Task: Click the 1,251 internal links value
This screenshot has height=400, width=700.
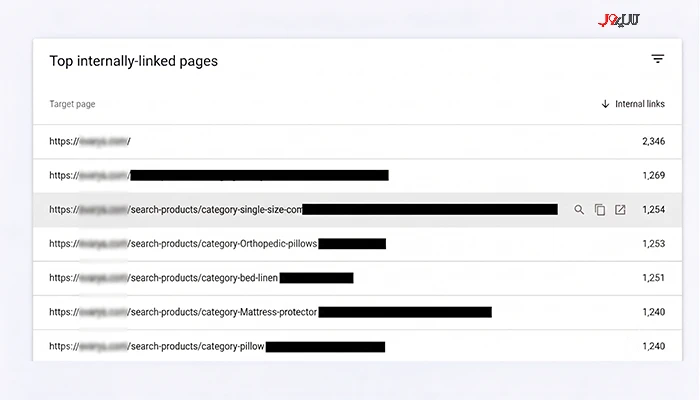Action: pos(654,278)
